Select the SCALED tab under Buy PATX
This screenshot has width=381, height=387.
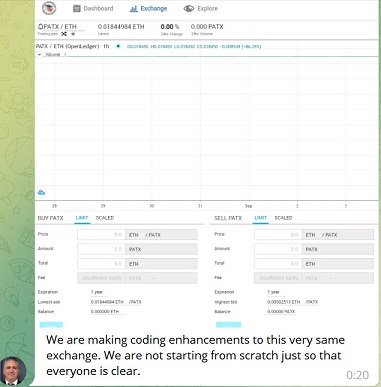pos(105,218)
